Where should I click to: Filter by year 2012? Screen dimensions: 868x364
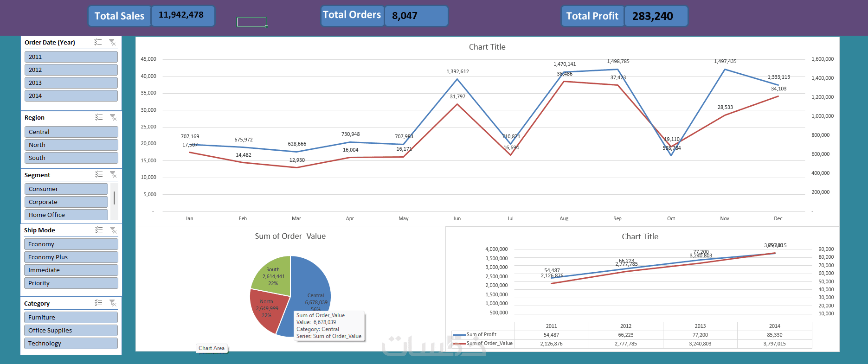[x=71, y=70]
